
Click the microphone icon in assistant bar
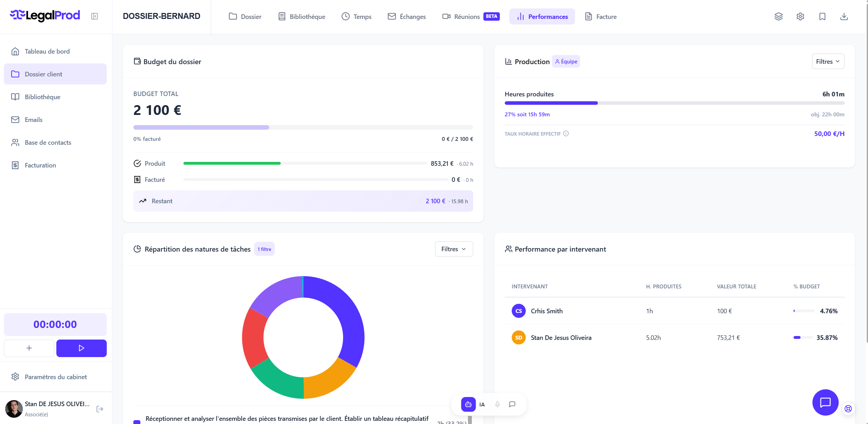point(497,404)
